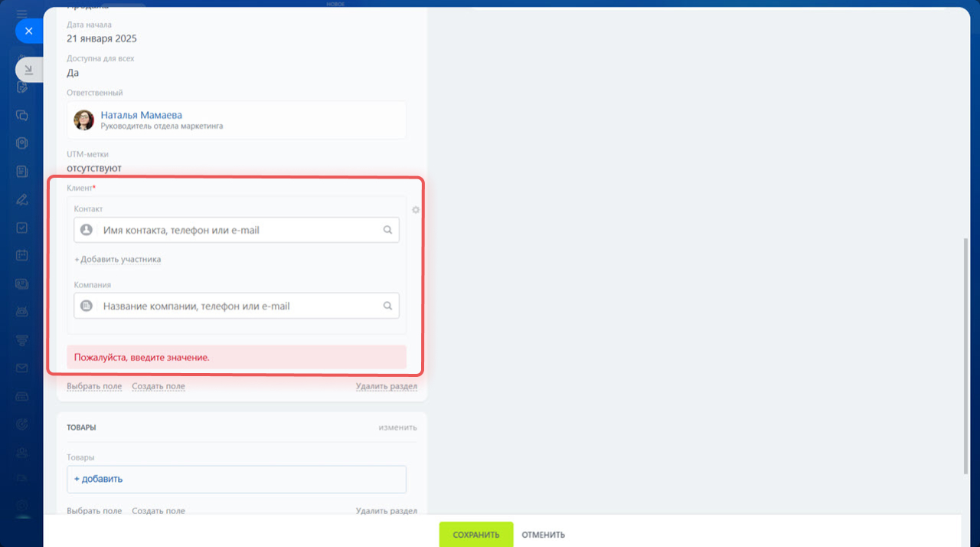Click the Доступна для всех value Да
This screenshot has width=980, height=547.
[x=73, y=73]
